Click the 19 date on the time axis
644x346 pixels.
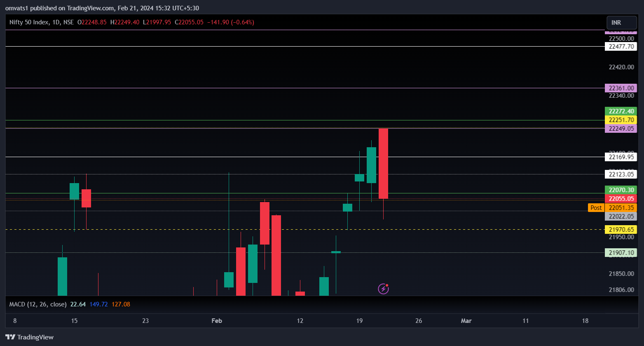pyautogui.click(x=359, y=321)
